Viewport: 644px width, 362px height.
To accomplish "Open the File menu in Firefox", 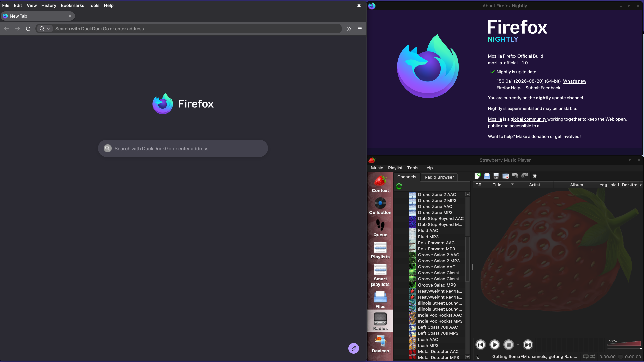I will [6, 5].
